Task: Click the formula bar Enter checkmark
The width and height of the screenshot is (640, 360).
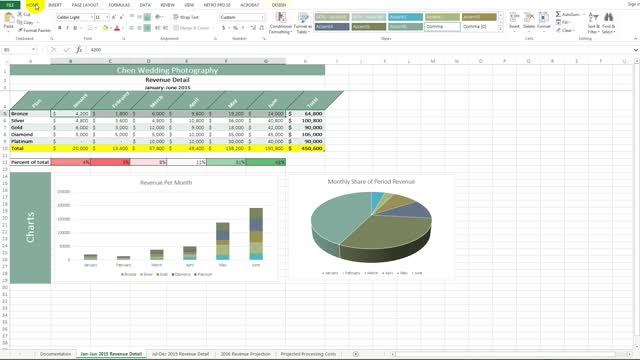Action: click(66, 50)
